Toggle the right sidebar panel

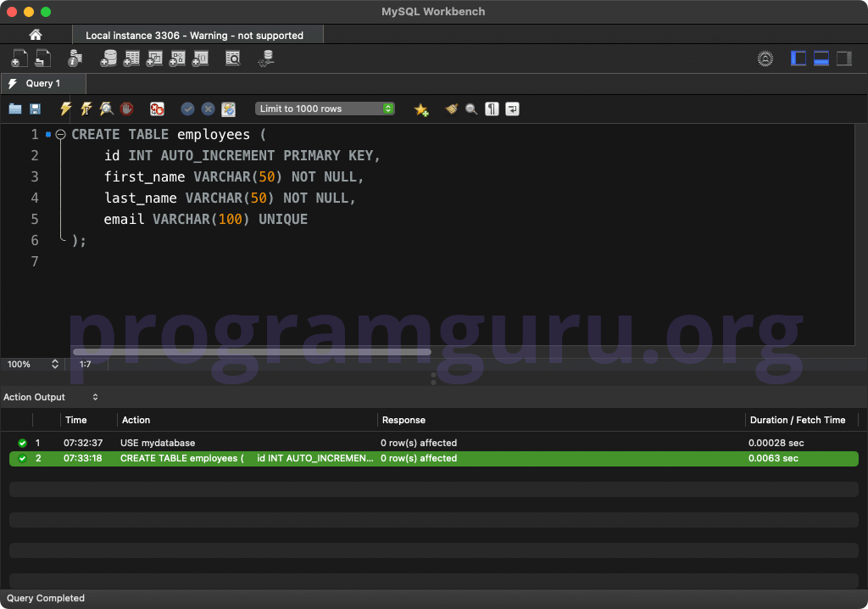(843, 59)
